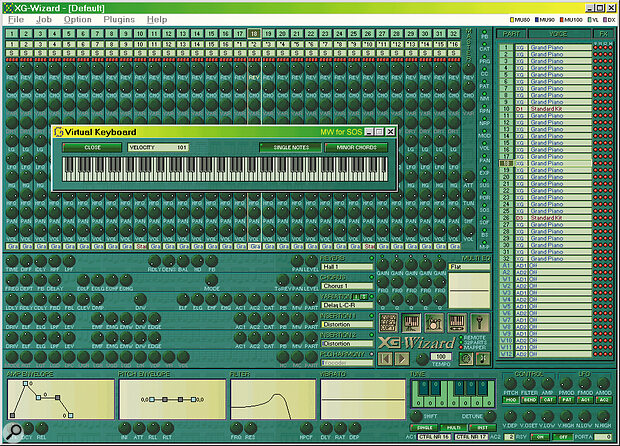Click the TEMPO knob
Viewport: 620px width, 446px height.
click(x=422, y=359)
